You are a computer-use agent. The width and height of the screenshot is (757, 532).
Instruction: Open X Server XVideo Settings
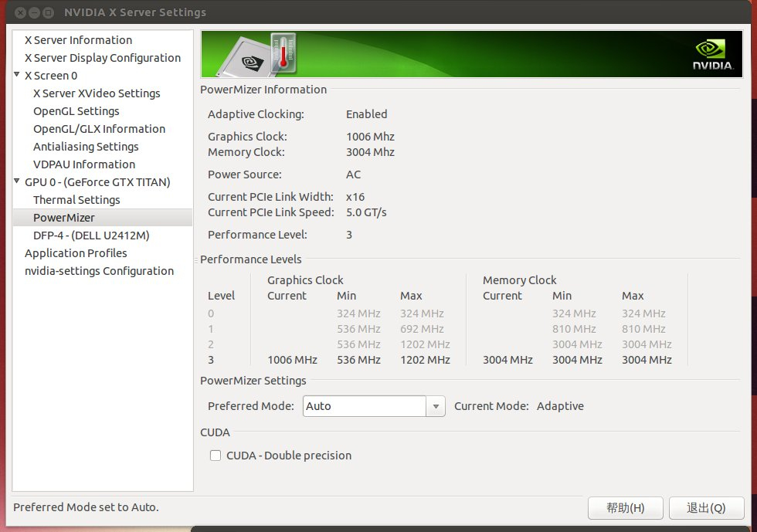[97, 93]
